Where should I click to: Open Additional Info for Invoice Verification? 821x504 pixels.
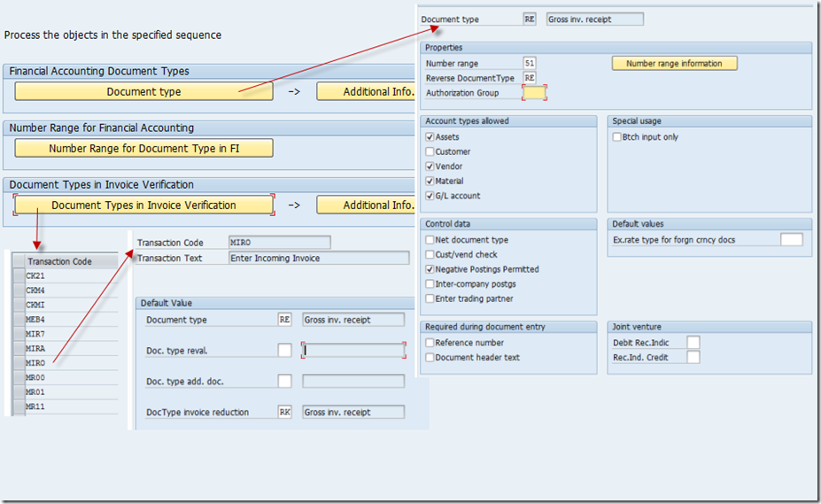pos(366,205)
